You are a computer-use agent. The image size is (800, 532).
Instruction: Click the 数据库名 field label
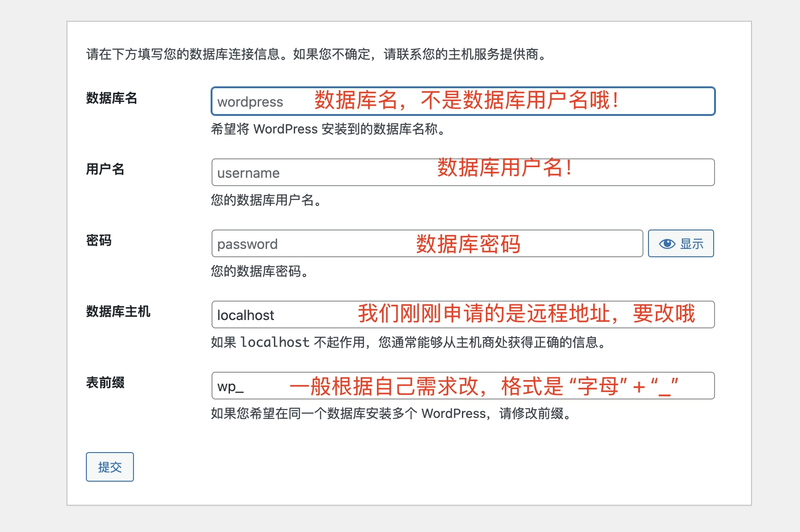(x=111, y=98)
